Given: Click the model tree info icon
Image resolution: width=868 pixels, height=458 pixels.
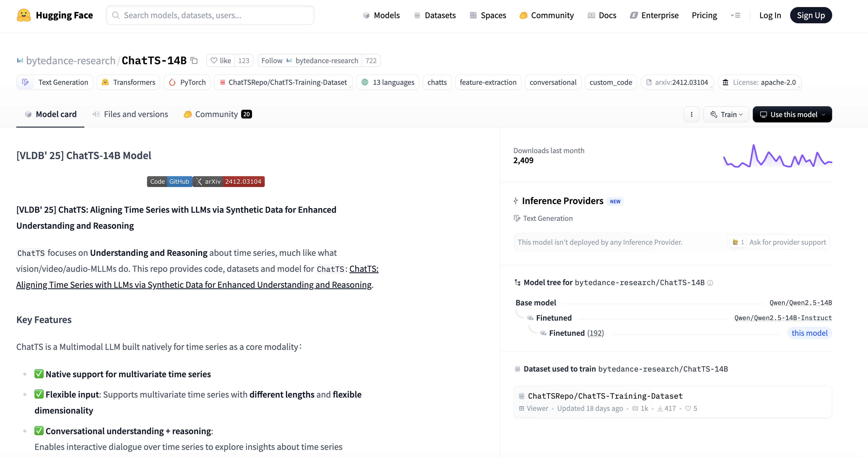Looking at the screenshot, I should click(710, 283).
